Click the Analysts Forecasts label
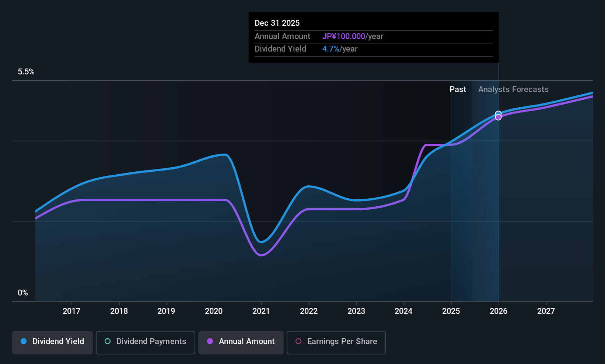The image size is (605, 364). pos(513,90)
